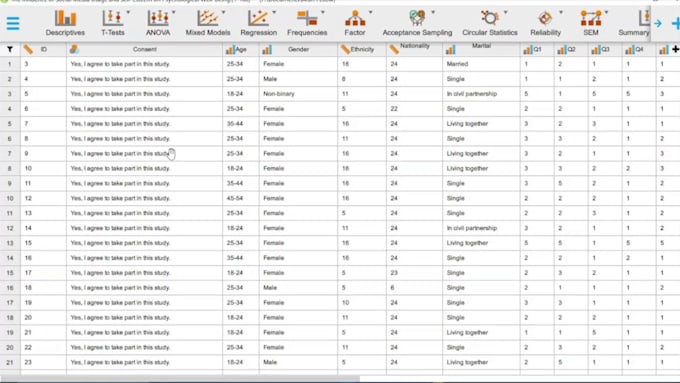
Task: Select row number 21 header
Action: coord(10,362)
